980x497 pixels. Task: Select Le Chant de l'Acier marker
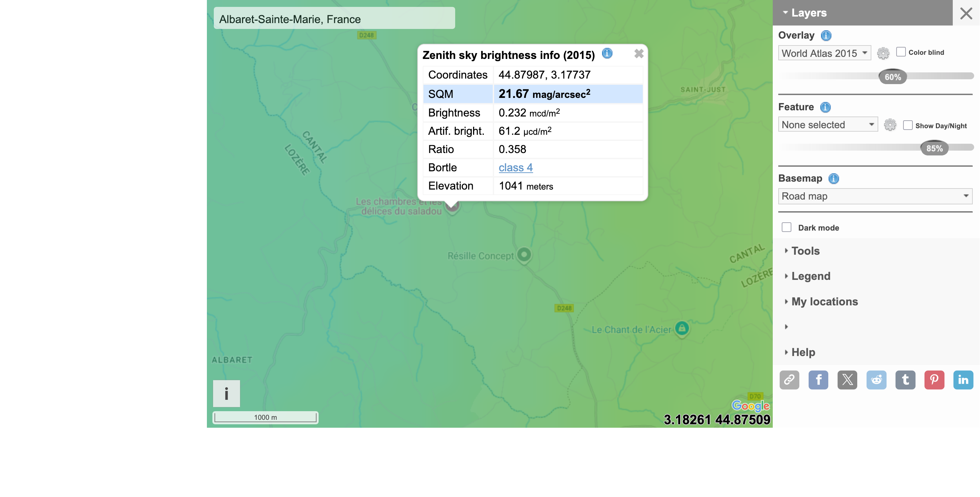click(682, 329)
